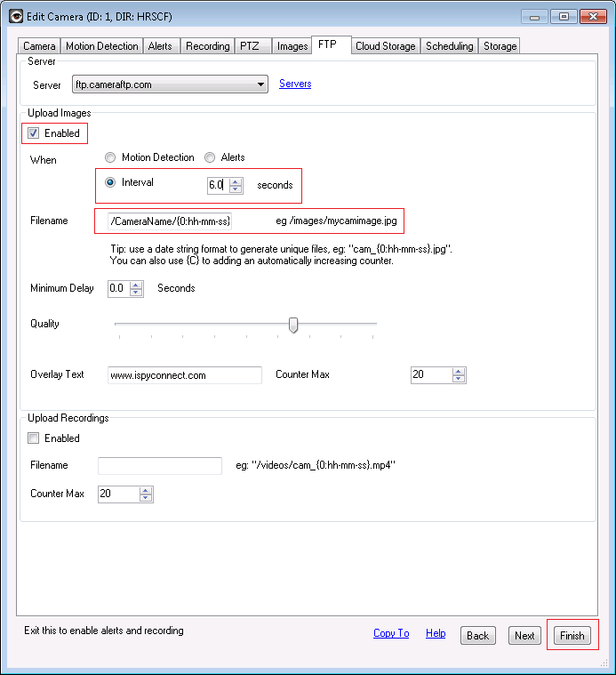Open the FTP Server dropdown list
This screenshot has height=675, width=616.
tap(260, 84)
